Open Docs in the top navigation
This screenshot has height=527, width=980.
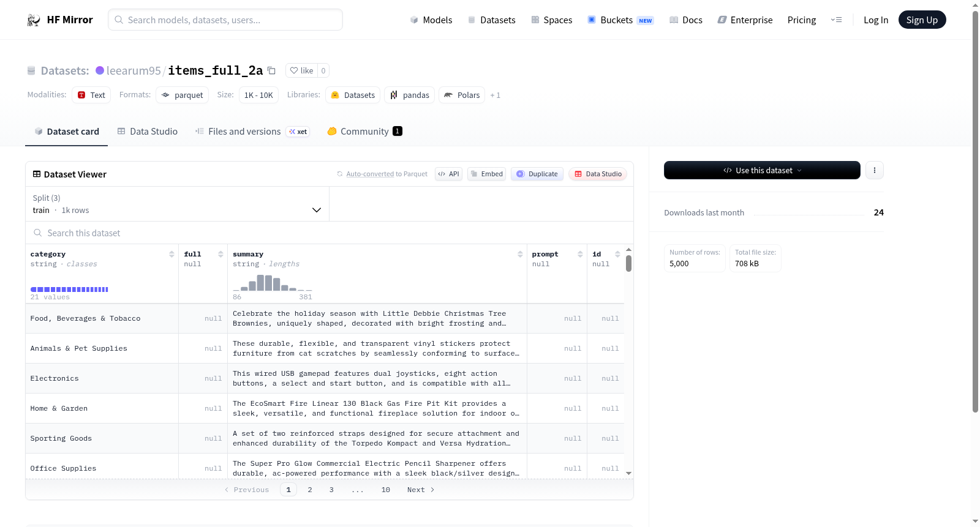(x=685, y=20)
